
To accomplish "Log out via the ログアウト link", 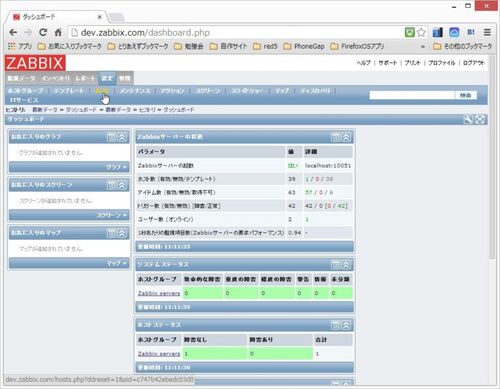I will 473,63.
